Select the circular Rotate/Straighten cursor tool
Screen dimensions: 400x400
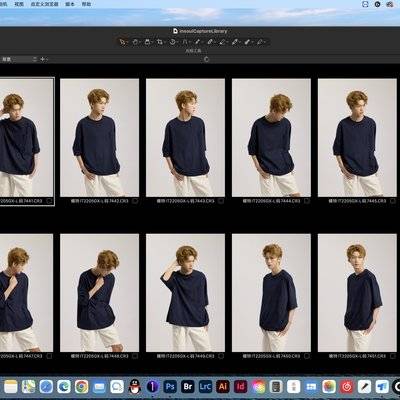173,42
